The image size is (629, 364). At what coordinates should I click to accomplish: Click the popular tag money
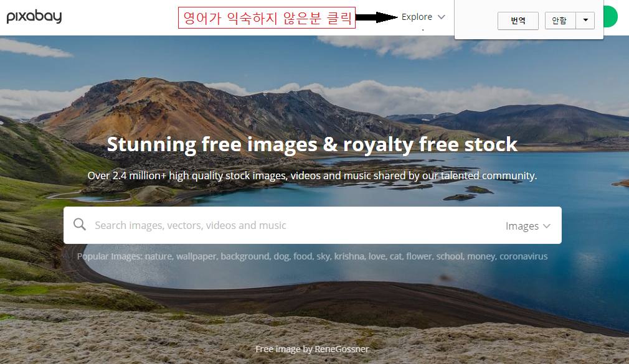481,256
